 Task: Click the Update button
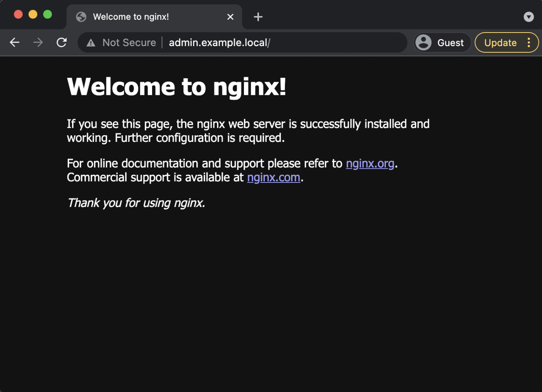tap(501, 43)
